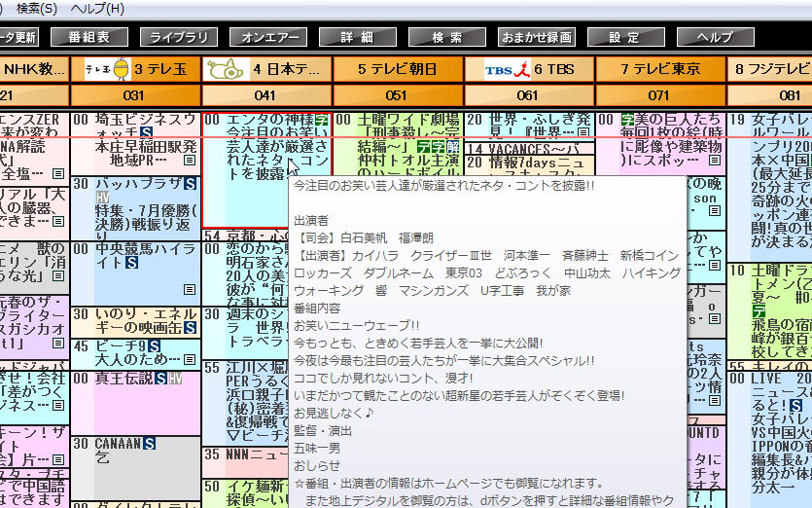Select the エンタの神様 program cell

click(x=266, y=169)
